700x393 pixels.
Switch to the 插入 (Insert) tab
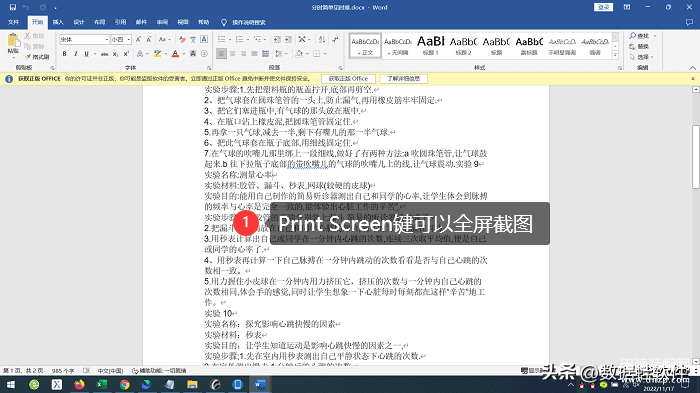[58, 22]
